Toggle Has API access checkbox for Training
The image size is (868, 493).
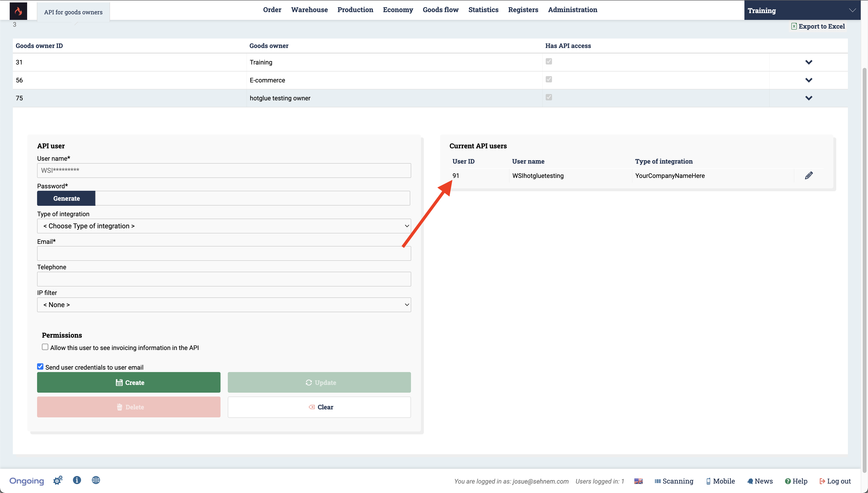tap(549, 61)
